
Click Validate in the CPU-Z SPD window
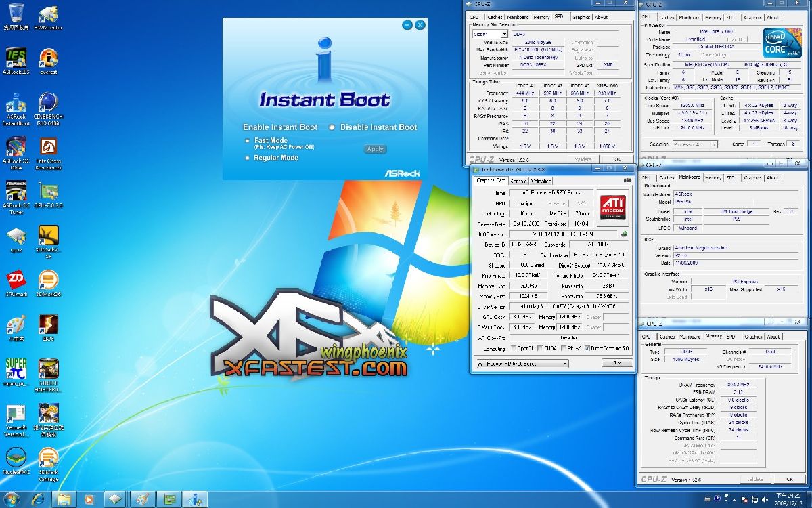(583, 160)
